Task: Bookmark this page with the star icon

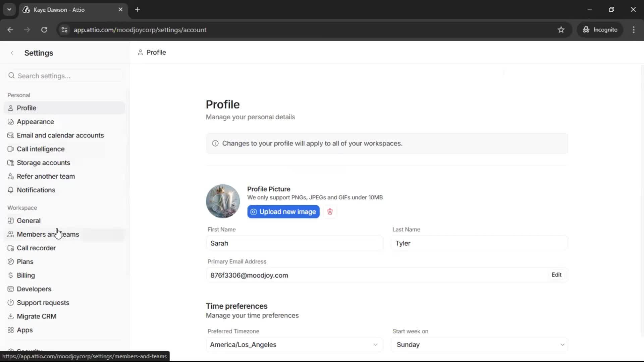Action: 561,29
